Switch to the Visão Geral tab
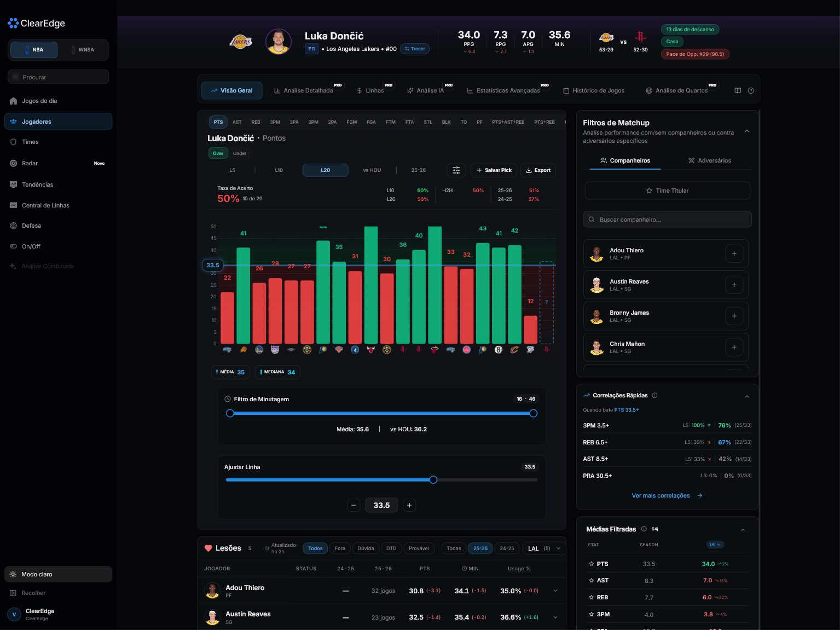Viewport: 840px width, 630px height. pos(231,90)
